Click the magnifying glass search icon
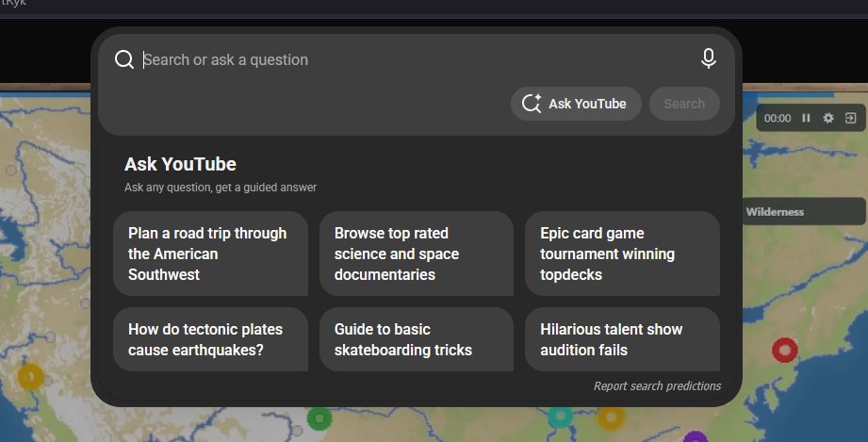 (124, 59)
